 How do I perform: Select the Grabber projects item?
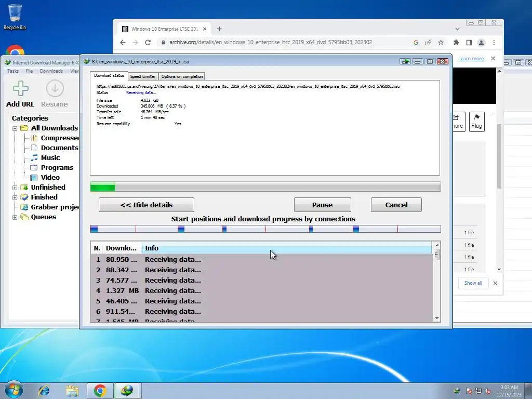point(50,207)
